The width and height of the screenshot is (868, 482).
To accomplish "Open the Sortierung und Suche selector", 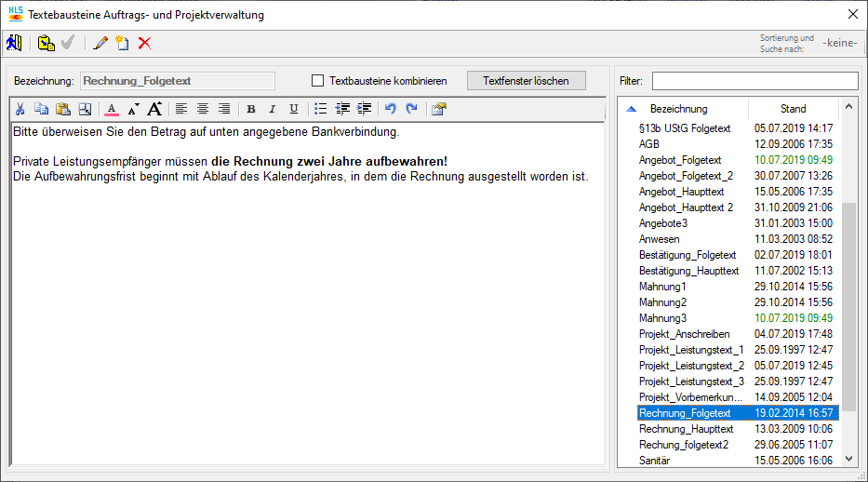I will (x=839, y=43).
